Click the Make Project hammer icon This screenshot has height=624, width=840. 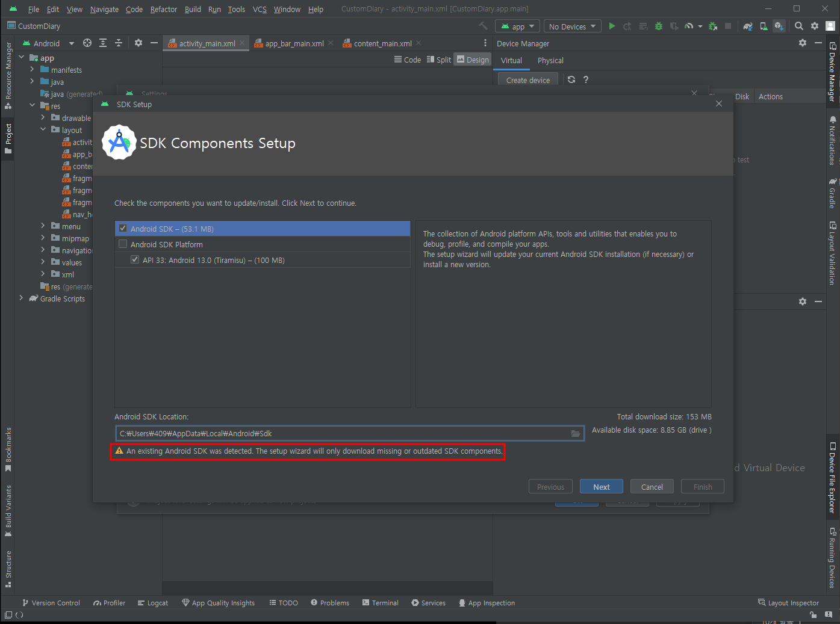click(483, 26)
